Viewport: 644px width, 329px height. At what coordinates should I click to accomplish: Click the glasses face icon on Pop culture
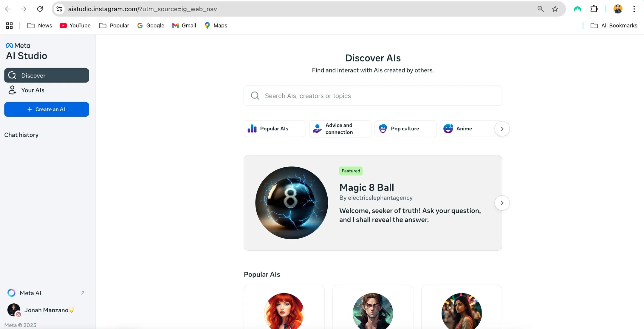[x=383, y=129]
